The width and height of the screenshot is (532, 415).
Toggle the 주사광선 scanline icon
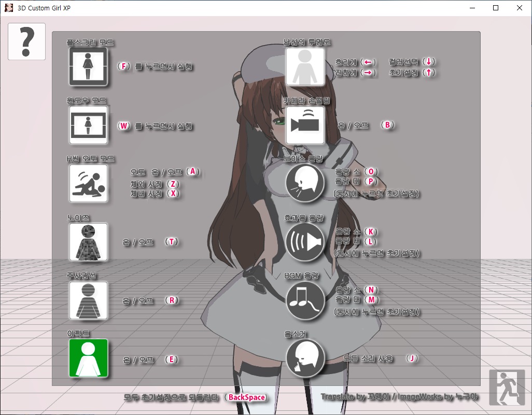(88, 300)
